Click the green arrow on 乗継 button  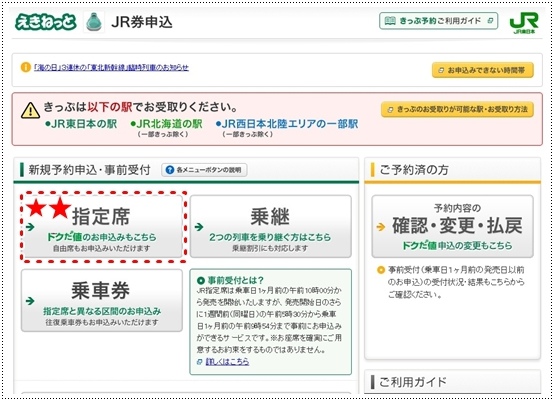199,227
